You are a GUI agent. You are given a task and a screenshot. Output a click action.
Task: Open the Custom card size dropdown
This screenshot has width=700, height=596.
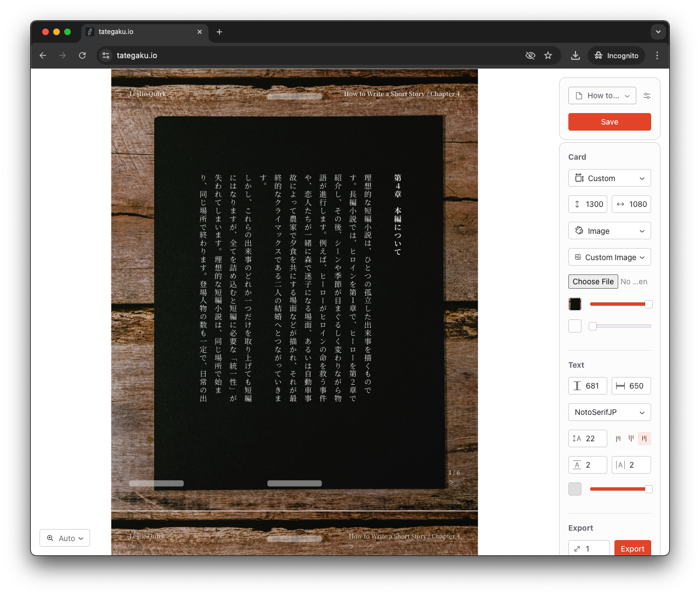point(609,178)
